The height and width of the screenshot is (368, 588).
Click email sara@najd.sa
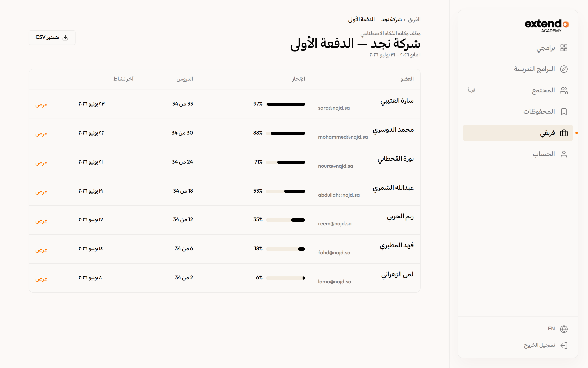[334, 108]
